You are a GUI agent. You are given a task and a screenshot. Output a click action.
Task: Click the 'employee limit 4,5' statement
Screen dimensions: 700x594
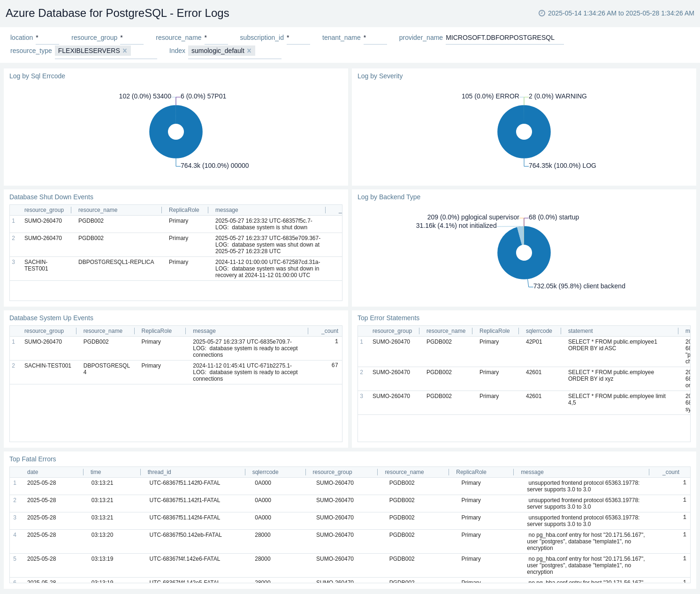tap(617, 399)
